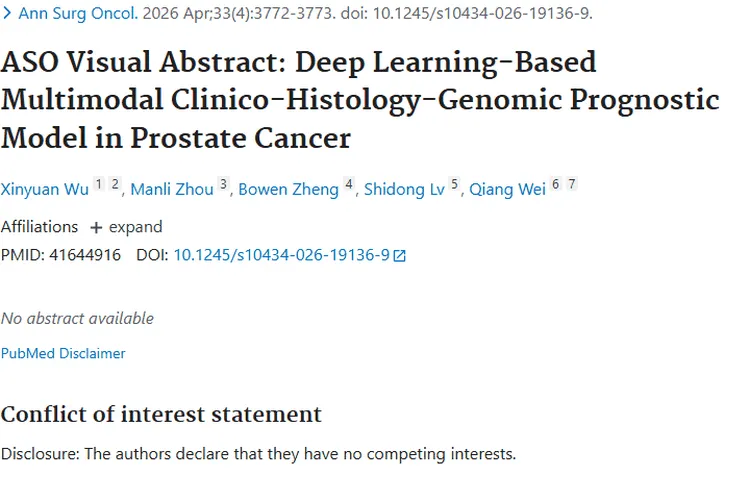Click affiliation superscript 2 for Xinyuan Wu
This screenshot has width=750, height=500.
click(115, 184)
